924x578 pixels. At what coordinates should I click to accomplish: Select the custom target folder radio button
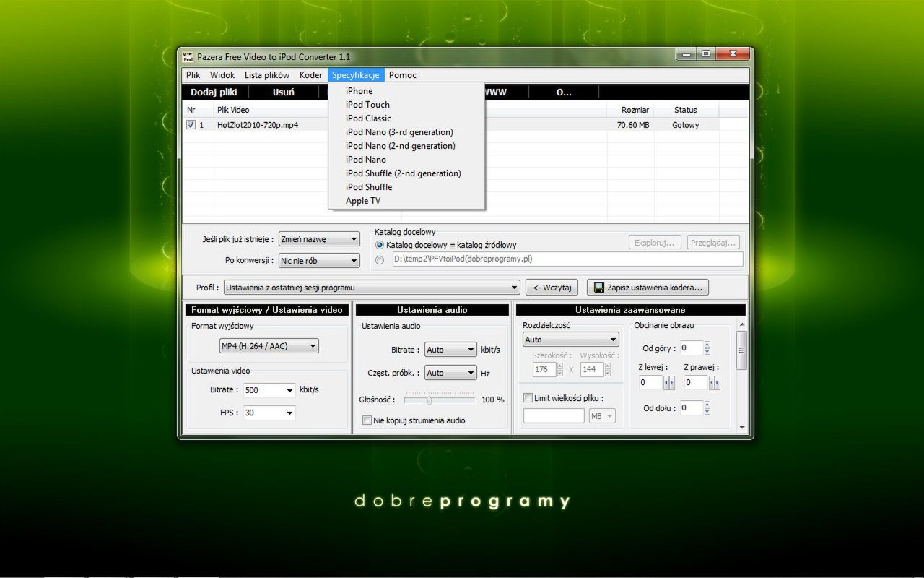tap(380, 260)
